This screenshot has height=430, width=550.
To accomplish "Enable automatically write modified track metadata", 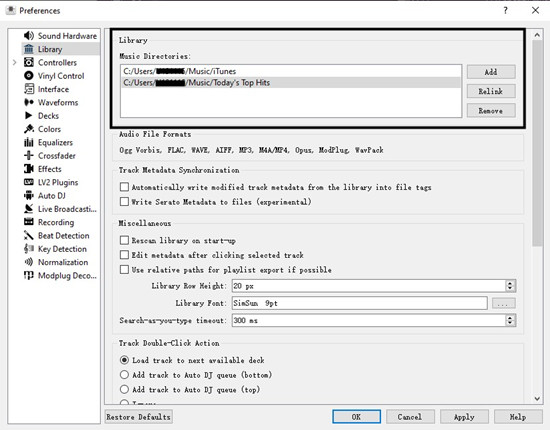I will click(124, 187).
